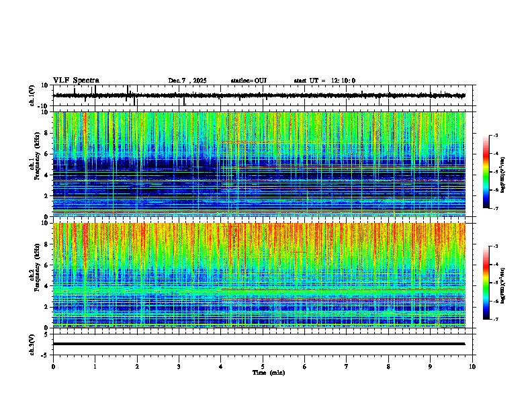Screen dimensions: 532x411
Task: Click time axis tick label '2'
Action: 137,367
